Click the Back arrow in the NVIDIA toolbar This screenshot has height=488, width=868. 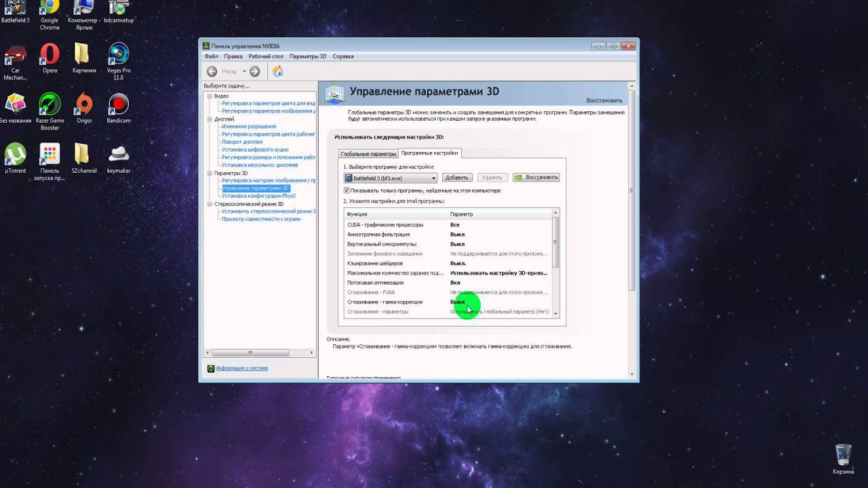pos(212,71)
